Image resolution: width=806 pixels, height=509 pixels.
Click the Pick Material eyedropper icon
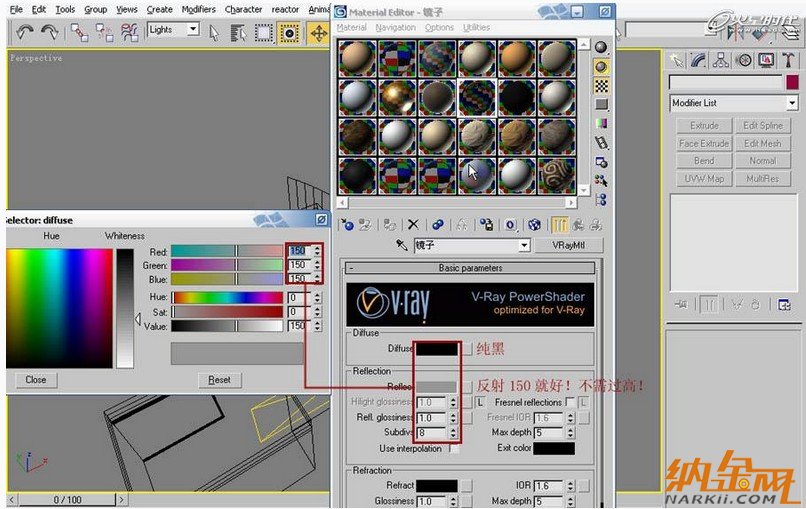pos(401,245)
